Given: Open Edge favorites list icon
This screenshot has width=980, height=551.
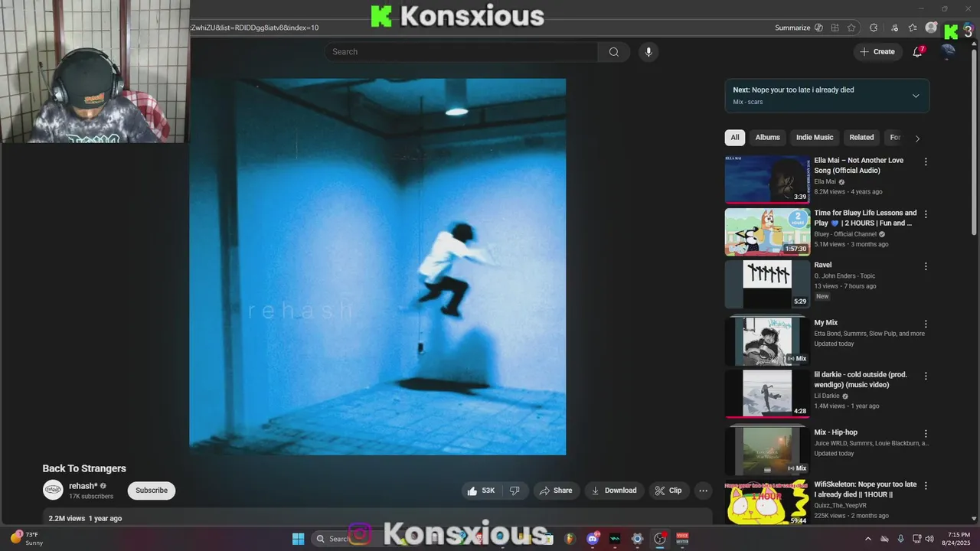Looking at the screenshot, I should coord(913,28).
